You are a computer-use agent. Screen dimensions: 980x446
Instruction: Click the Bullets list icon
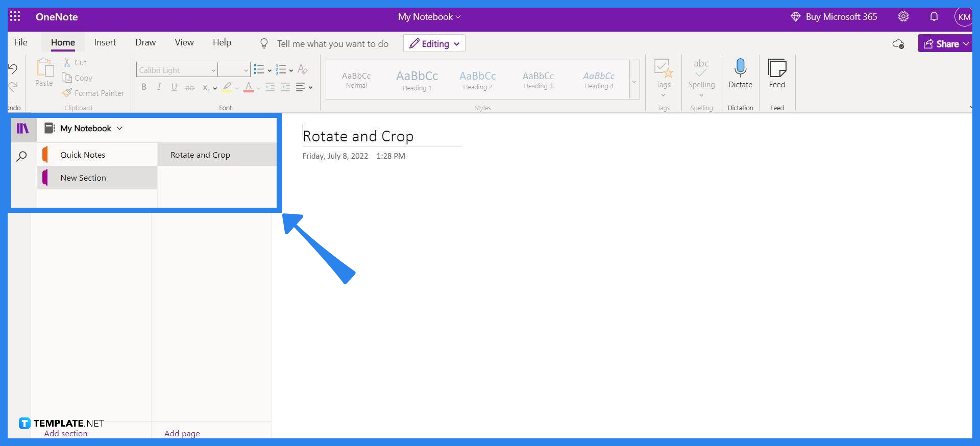(x=259, y=69)
